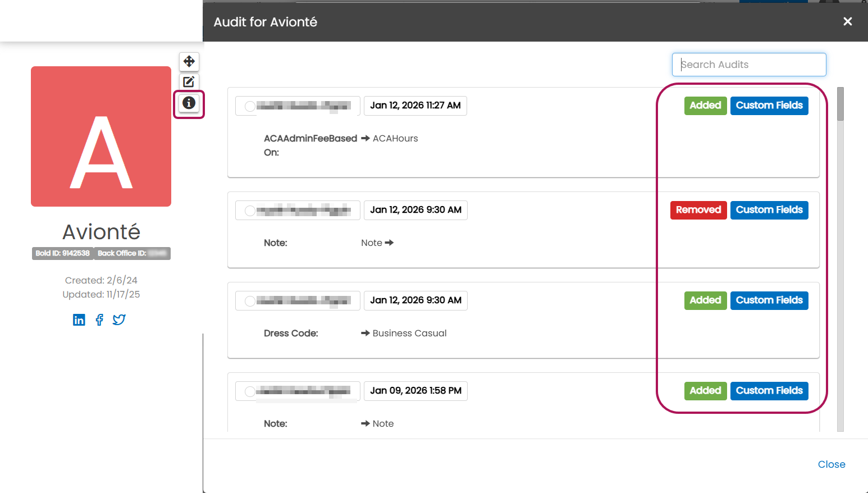Click the Audit for Avionté title
This screenshot has width=868, height=493.
(266, 22)
